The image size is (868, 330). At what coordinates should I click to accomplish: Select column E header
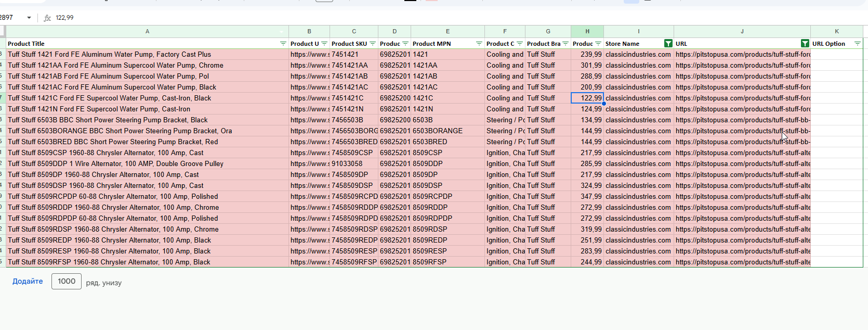tap(448, 32)
